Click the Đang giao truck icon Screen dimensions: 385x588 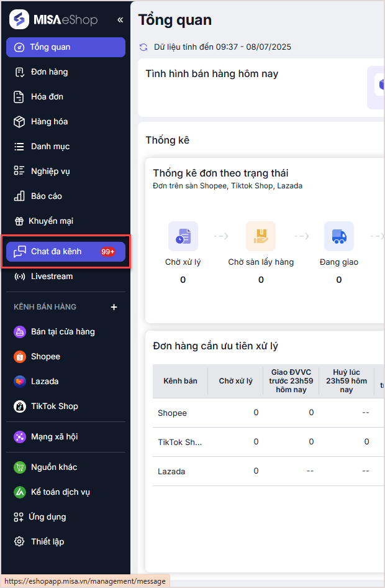click(x=339, y=236)
